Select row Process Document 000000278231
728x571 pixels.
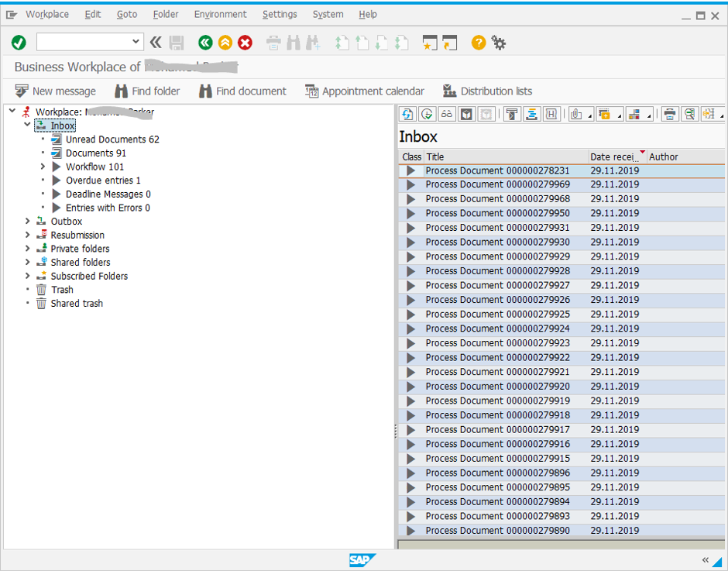561,170
